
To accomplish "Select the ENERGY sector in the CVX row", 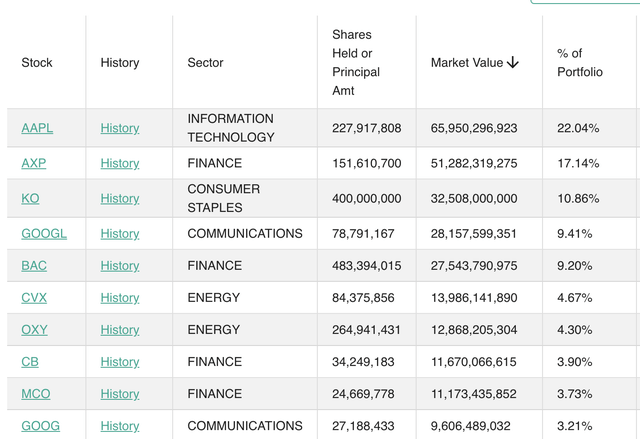I will tap(213, 297).
